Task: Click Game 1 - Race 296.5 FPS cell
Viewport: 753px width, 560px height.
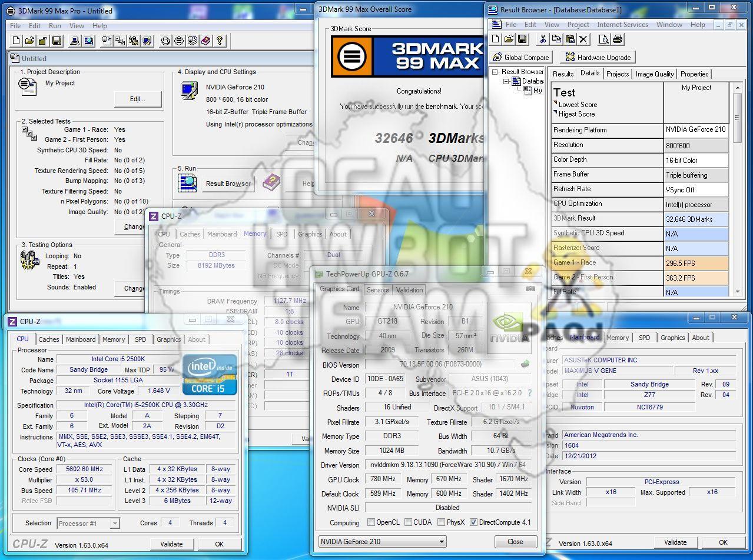Action: 696,263
